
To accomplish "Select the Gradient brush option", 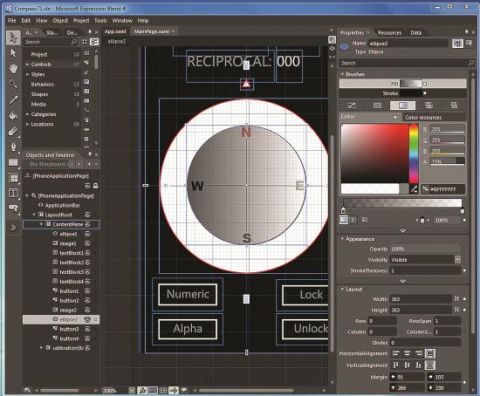I will (x=403, y=106).
